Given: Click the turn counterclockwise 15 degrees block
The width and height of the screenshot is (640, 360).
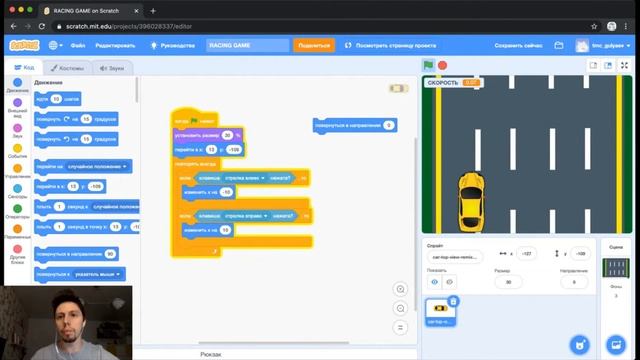Looking at the screenshot, I should [x=76, y=139].
